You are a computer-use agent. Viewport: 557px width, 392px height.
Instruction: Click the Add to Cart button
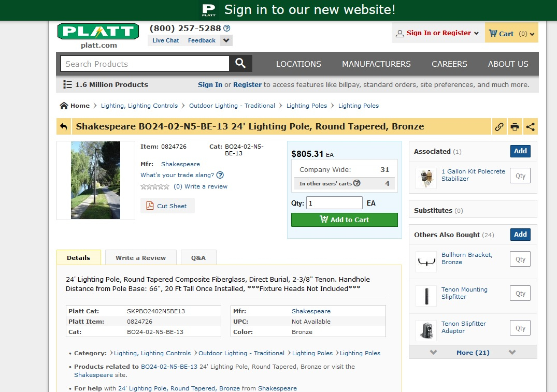click(344, 220)
